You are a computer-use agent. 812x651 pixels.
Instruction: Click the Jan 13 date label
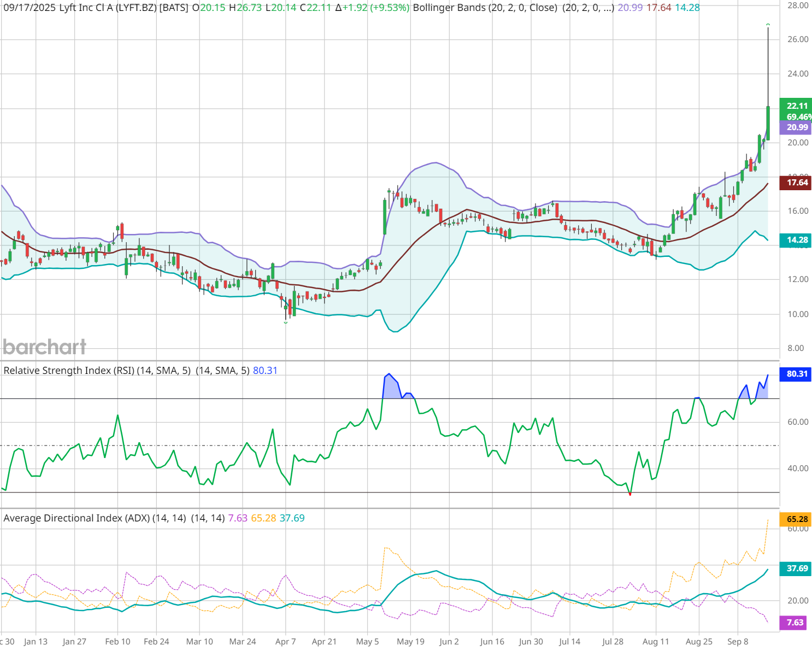(x=36, y=642)
